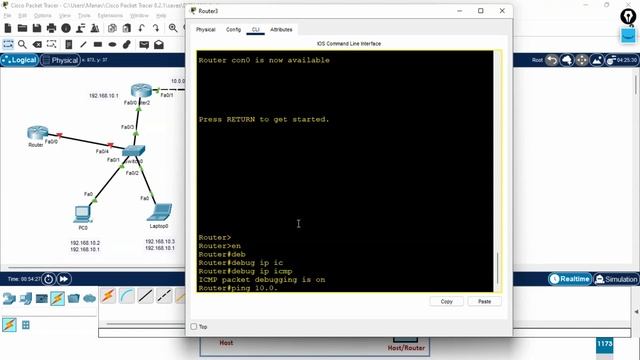Switch to Realtime mode

click(x=570, y=279)
